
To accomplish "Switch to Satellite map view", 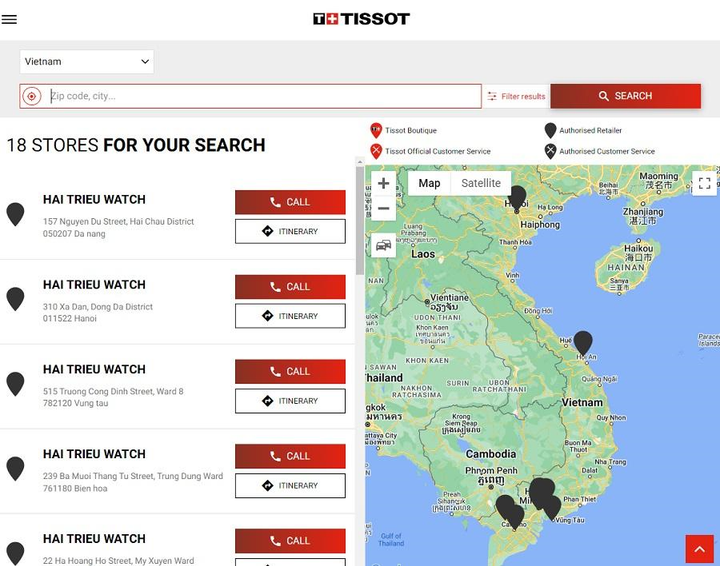I will pos(480,184).
